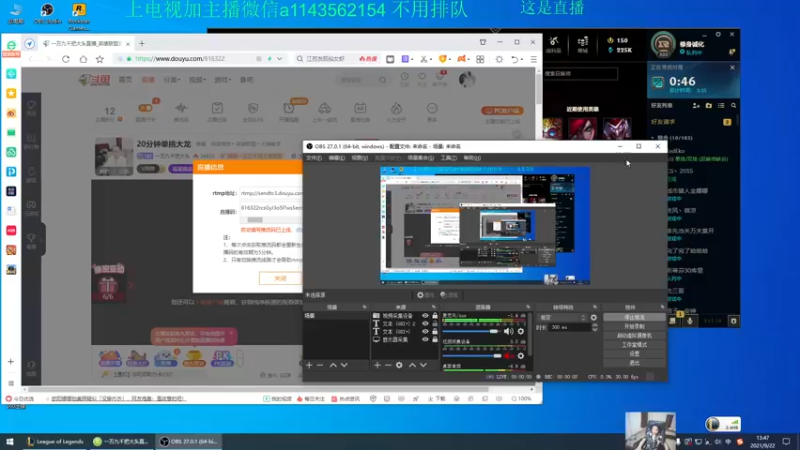Expand Douyu video dropdown in nav bar
The height and width of the screenshot is (450, 800).
[x=196, y=80]
